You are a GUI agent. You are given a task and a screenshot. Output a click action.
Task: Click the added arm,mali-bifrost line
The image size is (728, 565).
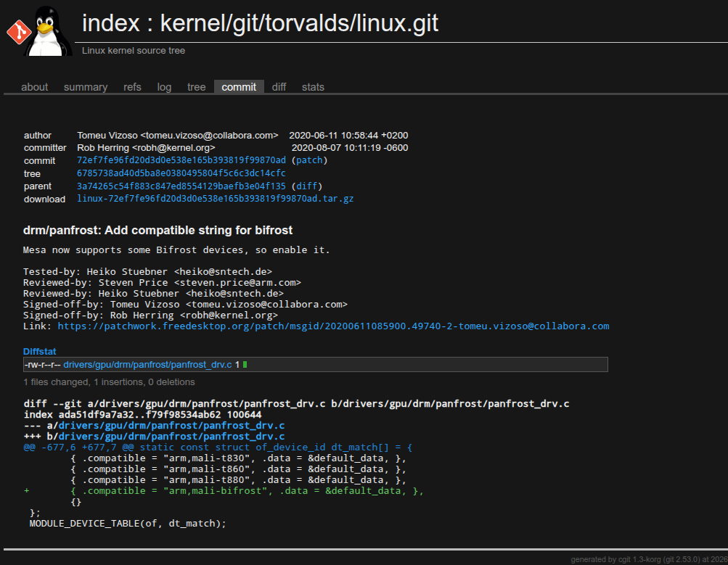[224, 491]
